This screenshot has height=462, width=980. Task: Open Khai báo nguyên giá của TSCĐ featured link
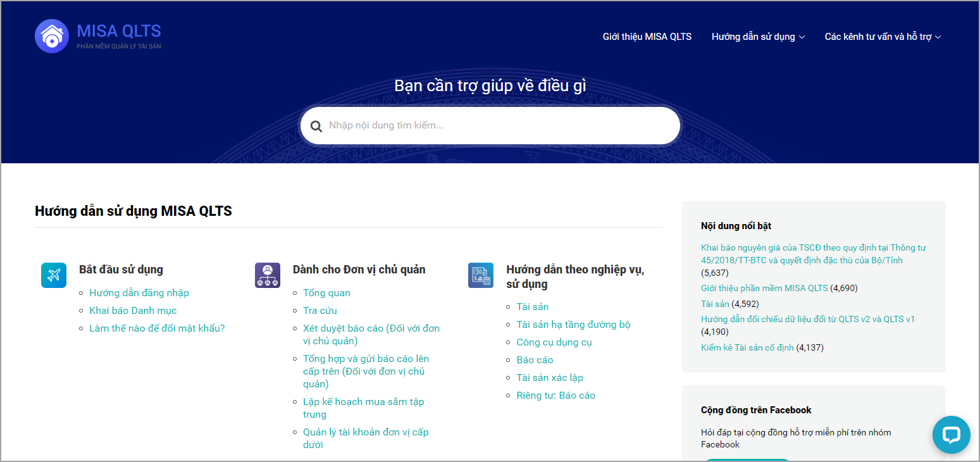[x=813, y=254]
